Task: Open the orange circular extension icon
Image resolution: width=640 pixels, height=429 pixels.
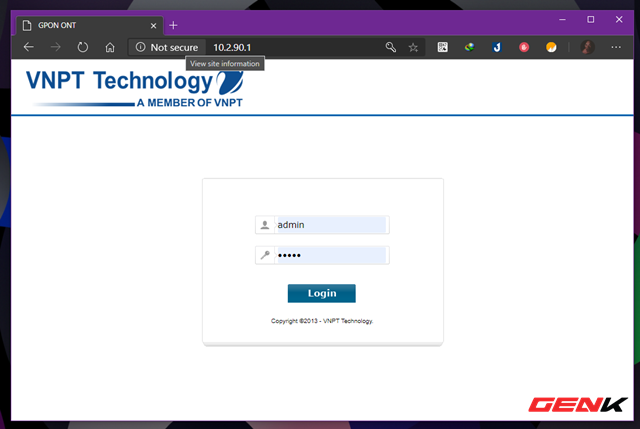Action: click(551, 47)
